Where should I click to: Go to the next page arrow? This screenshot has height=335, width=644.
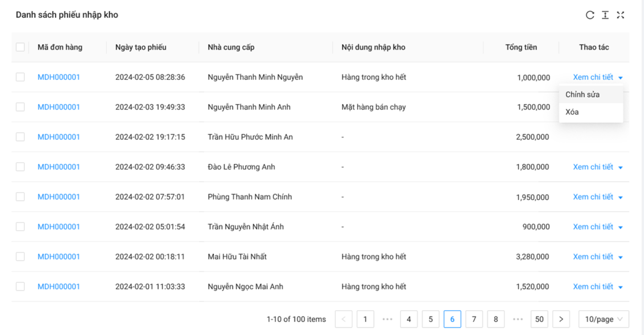pyautogui.click(x=561, y=319)
